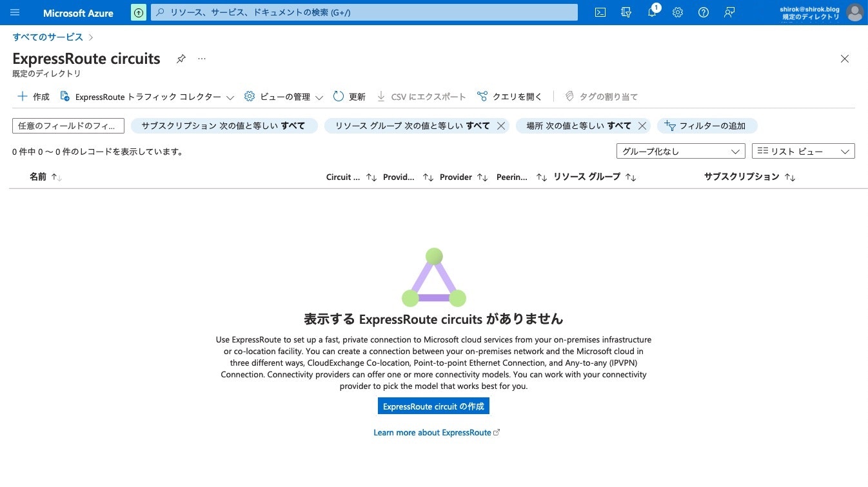Open Cloud Shell from top bar
Screen dimensions: 868x487
(600, 12)
